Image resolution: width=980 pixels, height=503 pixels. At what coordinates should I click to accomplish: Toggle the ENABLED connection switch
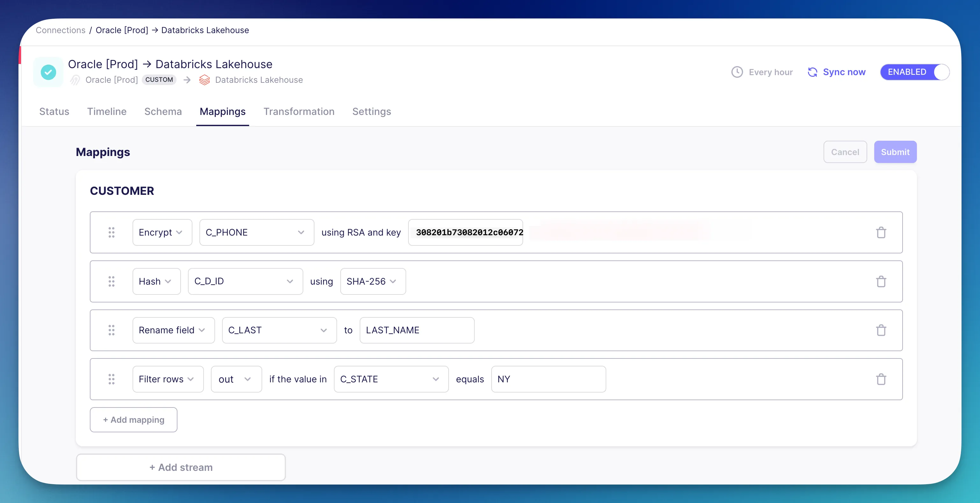915,72
